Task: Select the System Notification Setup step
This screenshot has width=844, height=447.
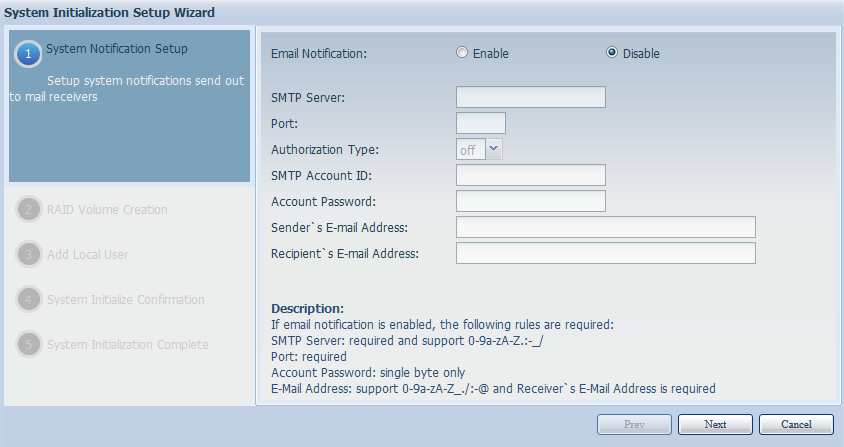Action: pos(116,48)
